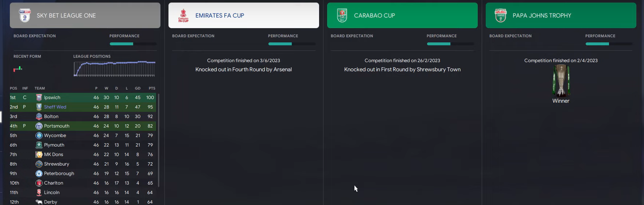Open the Emirates FA Cup panel header

[x=244, y=15]
